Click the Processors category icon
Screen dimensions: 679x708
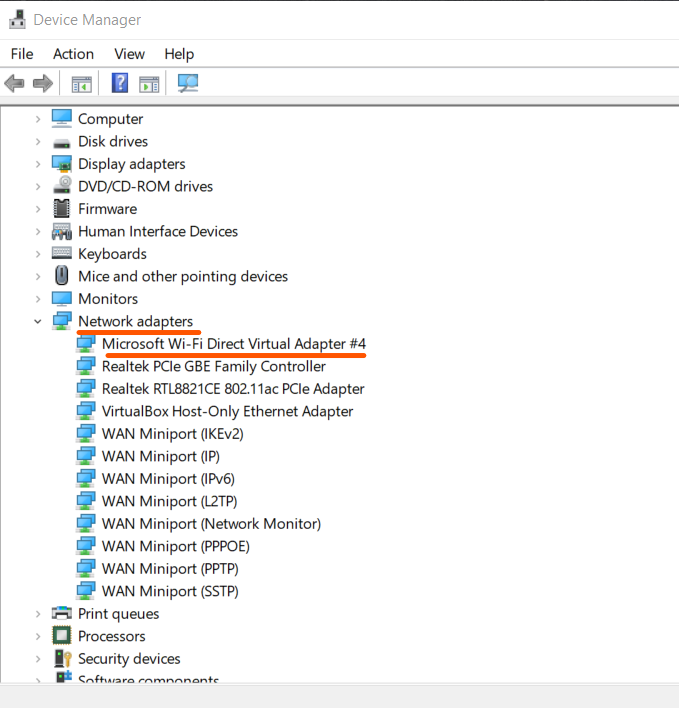[x=61, y=636]
